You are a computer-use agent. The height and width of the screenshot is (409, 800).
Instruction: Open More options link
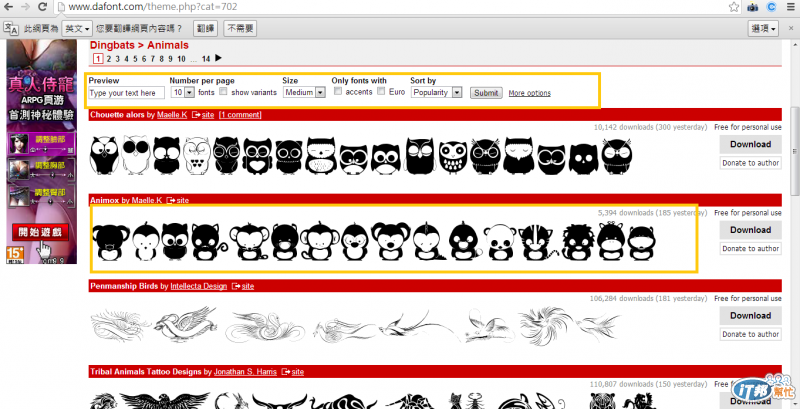point(530,93)
